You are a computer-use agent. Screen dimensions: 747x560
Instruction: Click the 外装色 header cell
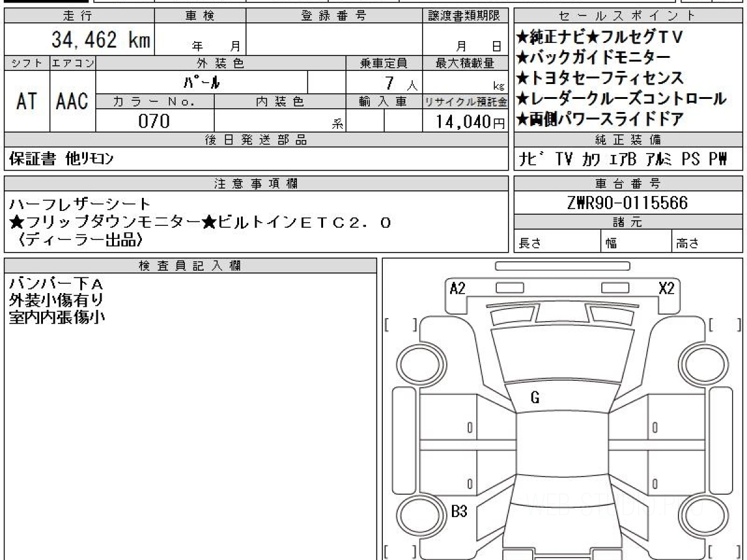click(x=221, y=63)
